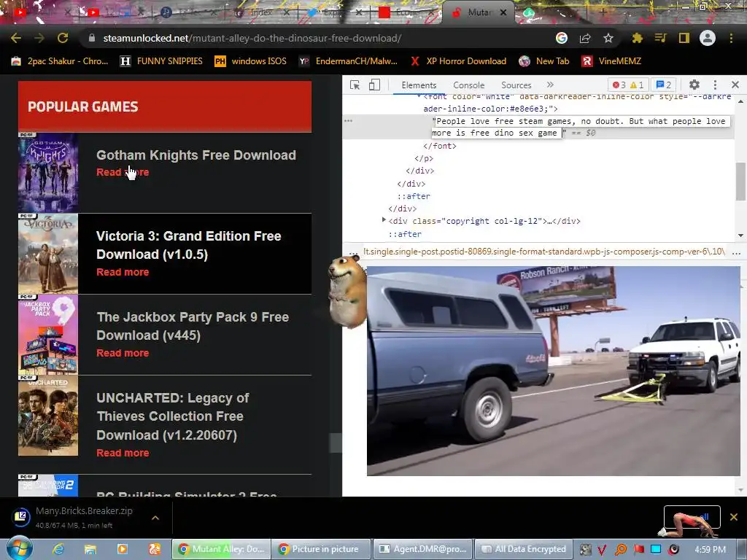Screen dimensions: 747x560
Task: Close the DevTools panel
Action: pos(735,85)
